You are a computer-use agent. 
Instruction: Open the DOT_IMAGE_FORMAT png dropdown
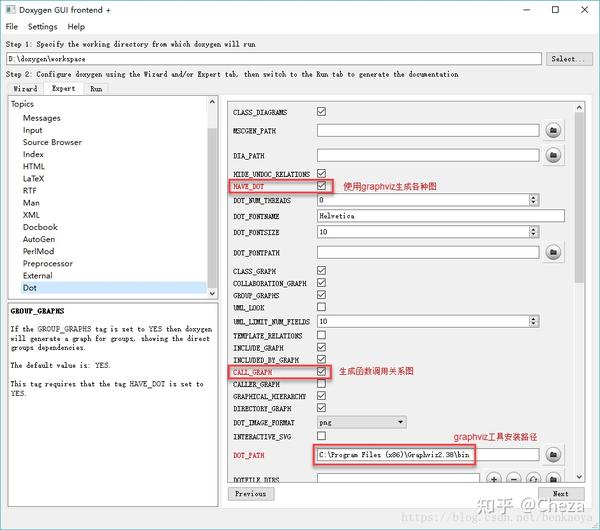362,422
